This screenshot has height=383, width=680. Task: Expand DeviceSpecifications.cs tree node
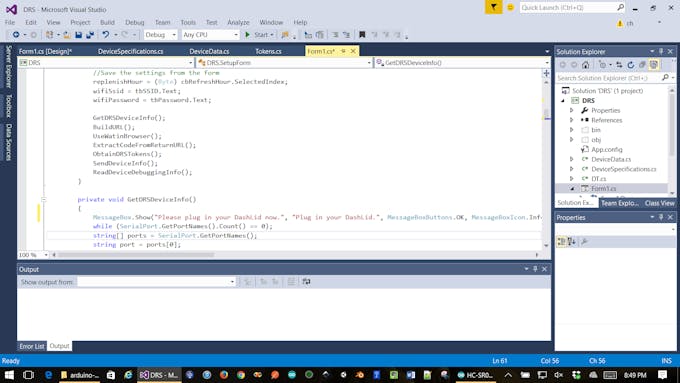(572, 169)
